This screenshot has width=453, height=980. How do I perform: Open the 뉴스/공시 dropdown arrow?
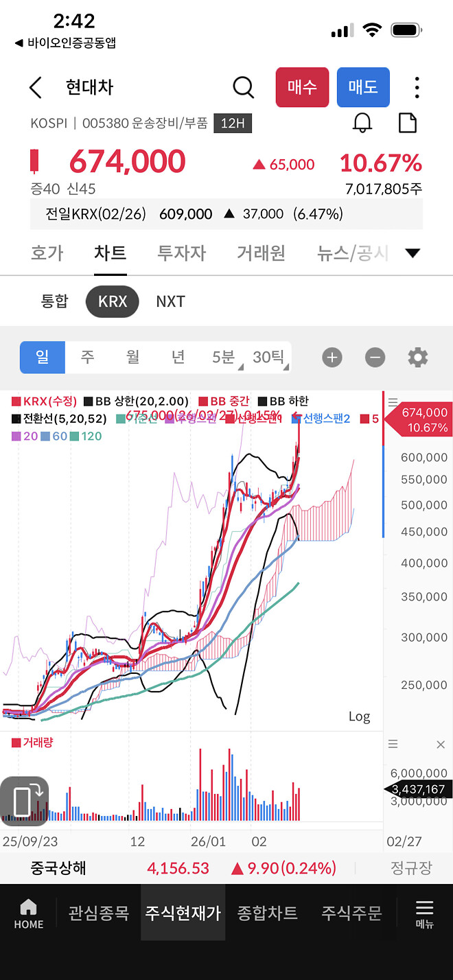(413, 253)
